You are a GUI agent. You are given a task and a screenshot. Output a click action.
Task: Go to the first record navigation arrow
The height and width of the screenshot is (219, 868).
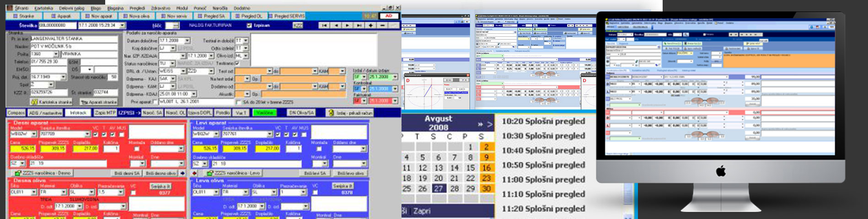tap(324, 26)
